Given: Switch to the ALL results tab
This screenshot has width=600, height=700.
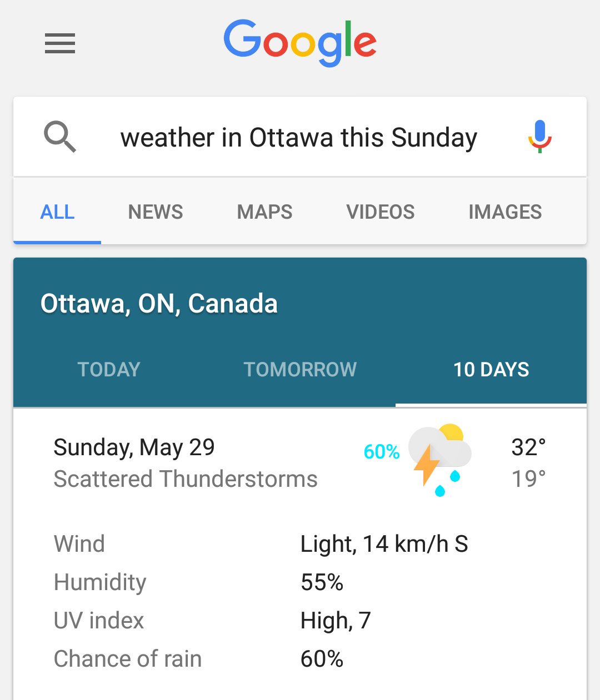Looking at the screenshot, I should tap(57, 212).
